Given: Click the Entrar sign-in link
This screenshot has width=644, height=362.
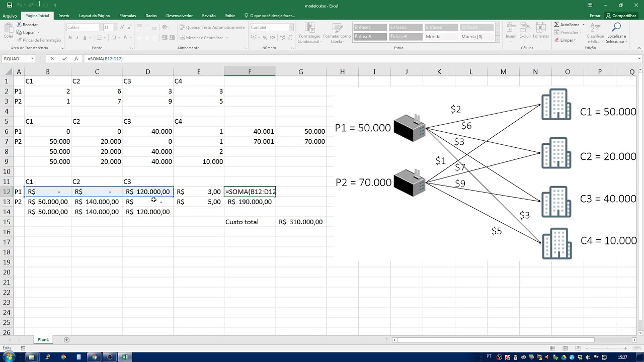Looking at the screenshot, I should pos(595,16).
